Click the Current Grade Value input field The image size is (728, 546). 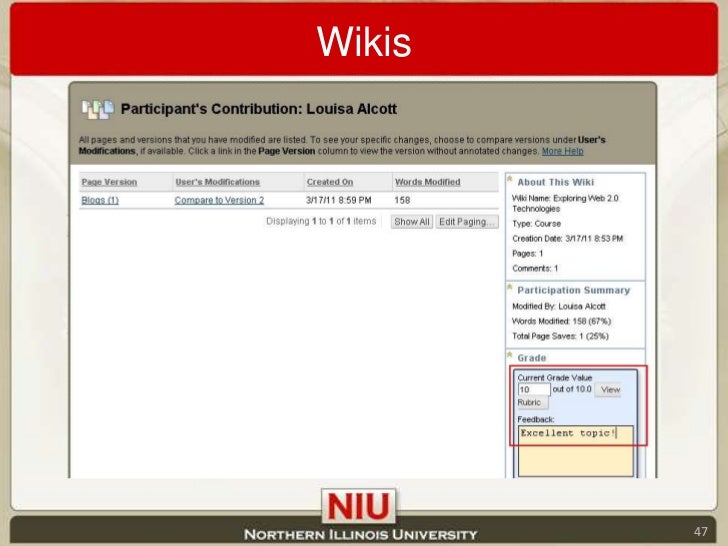pos(532,389)
